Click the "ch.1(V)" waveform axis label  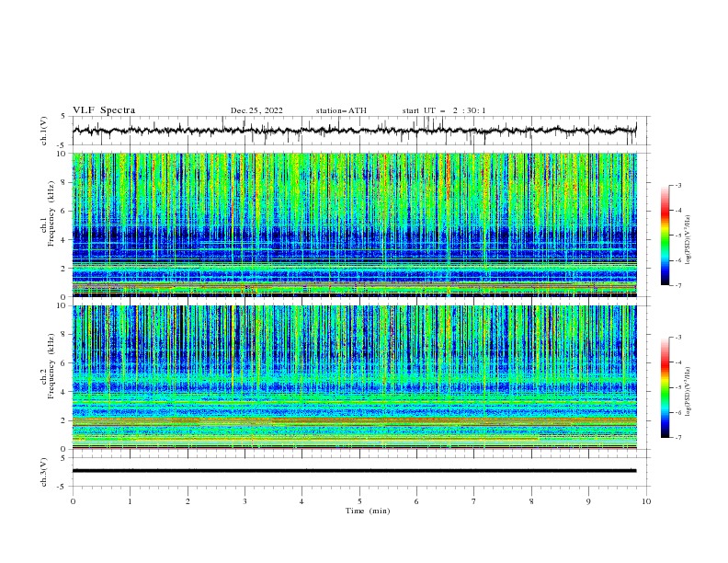click(x=44, y=131)
